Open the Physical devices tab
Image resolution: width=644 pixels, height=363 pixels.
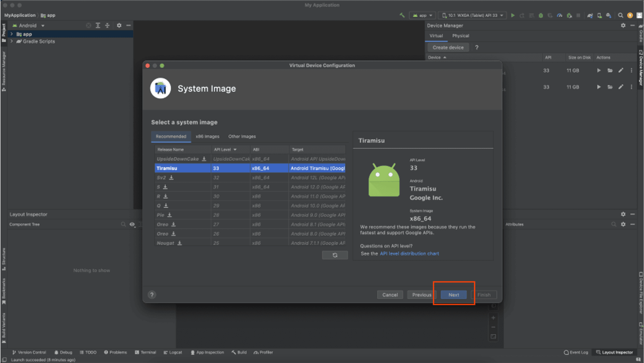pyautogui.click(x=460, y=36)
